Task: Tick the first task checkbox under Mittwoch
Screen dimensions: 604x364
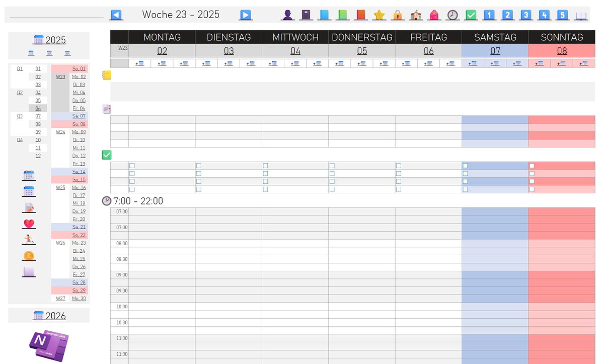Action: (x=265, y=166)
